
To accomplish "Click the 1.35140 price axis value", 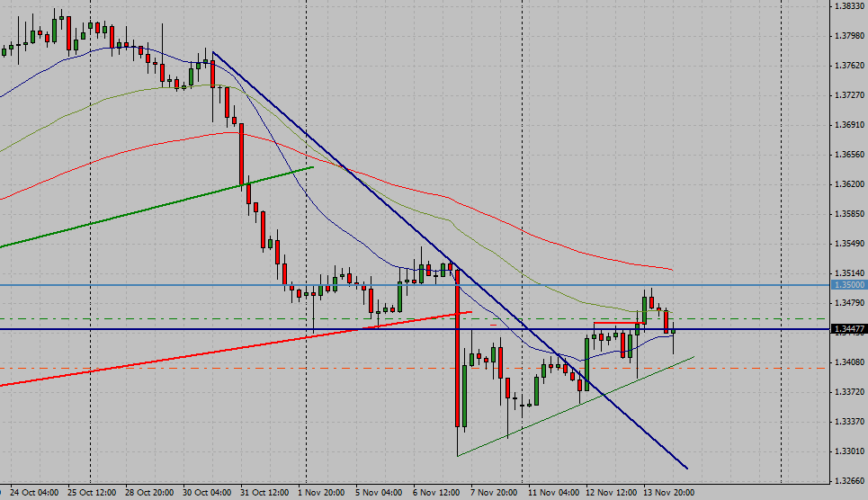I will tap(849, 273).
